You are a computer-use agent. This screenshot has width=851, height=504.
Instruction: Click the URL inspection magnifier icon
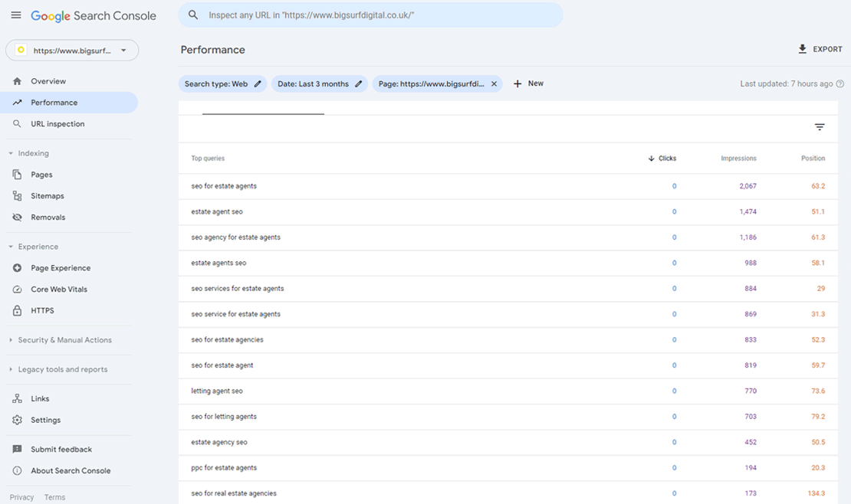18,123
